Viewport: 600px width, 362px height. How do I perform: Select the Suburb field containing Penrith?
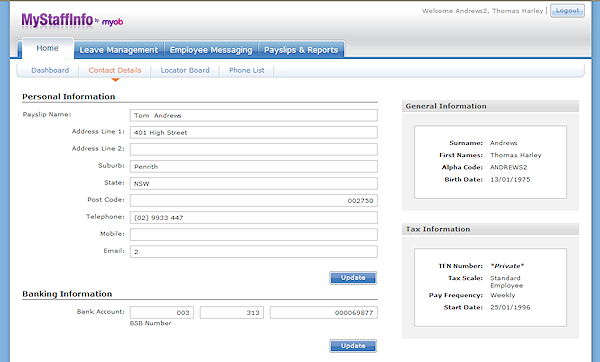pos(254,166)
